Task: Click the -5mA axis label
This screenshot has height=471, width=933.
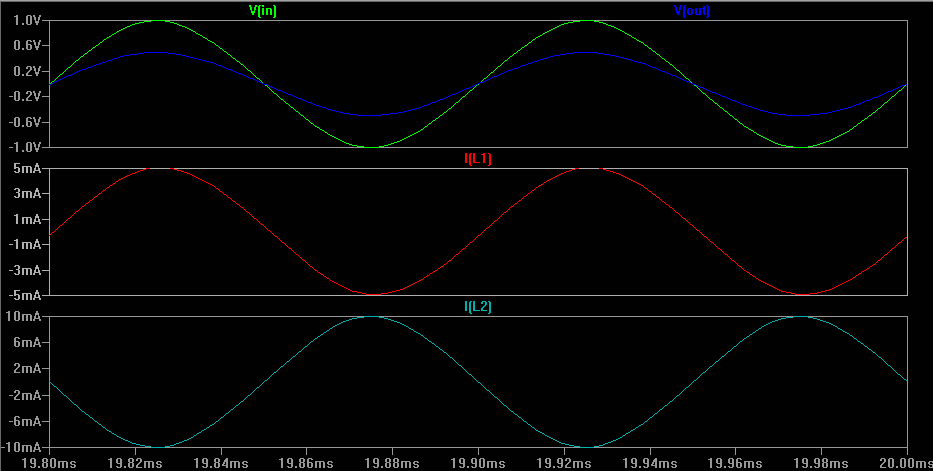Action: pos(24,296)
